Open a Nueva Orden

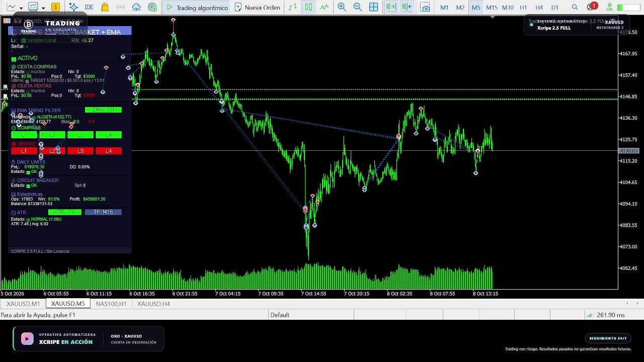[x=257, y=7]
